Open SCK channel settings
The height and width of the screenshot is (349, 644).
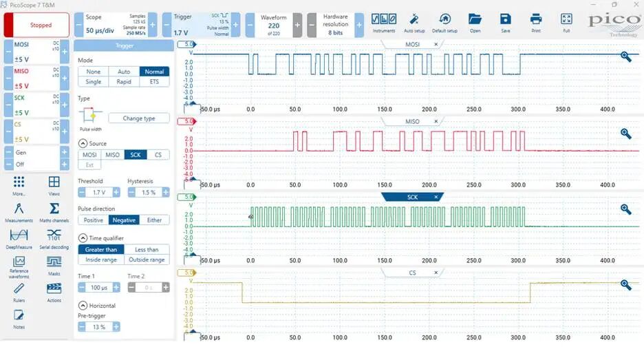coord(36,105)
